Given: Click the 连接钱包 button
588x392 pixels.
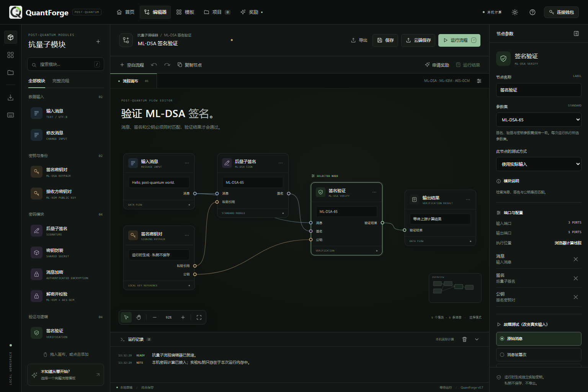Looking at the screenshot, I should [x=561, y=12].
